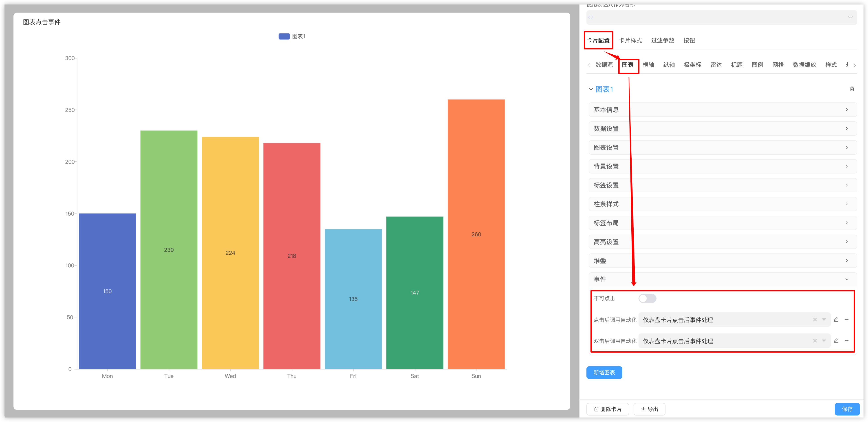Toggle the 不可点击 switch
This screenshot has height=422, width=868.
(x=647, y=298)
